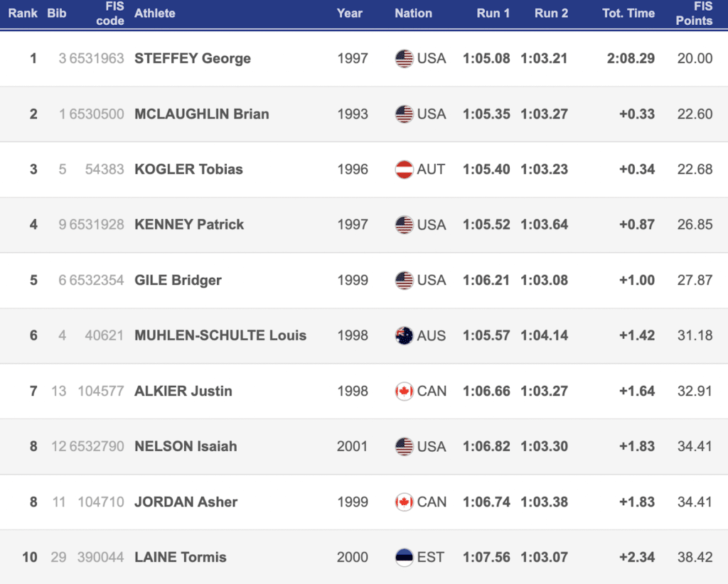Screen dimensions: 728x584
Task: Click the Estonian flag beside Tormis Laine
Action: pyautogui.click(x=404, y=558)
